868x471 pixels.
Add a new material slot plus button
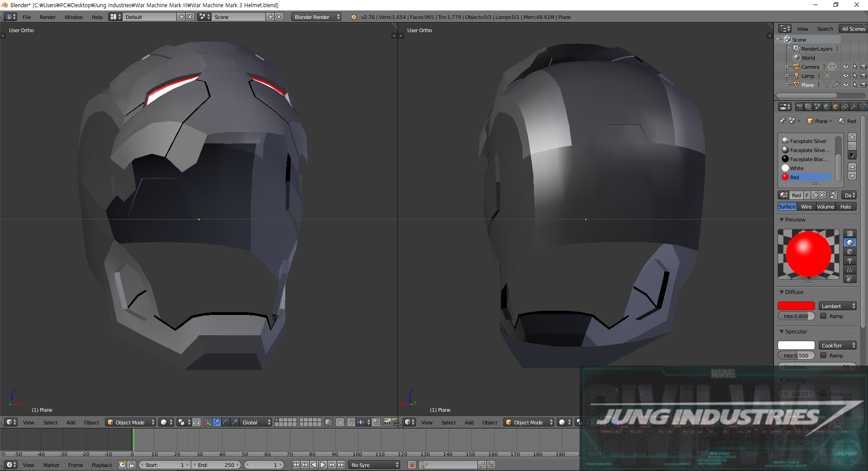point(852,137)
